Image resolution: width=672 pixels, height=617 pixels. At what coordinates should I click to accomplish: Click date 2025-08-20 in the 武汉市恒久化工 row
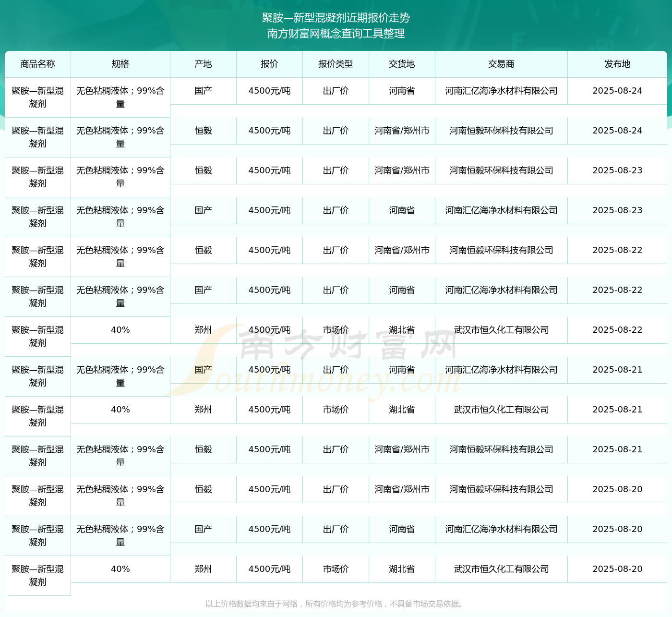tap(617, 569)
